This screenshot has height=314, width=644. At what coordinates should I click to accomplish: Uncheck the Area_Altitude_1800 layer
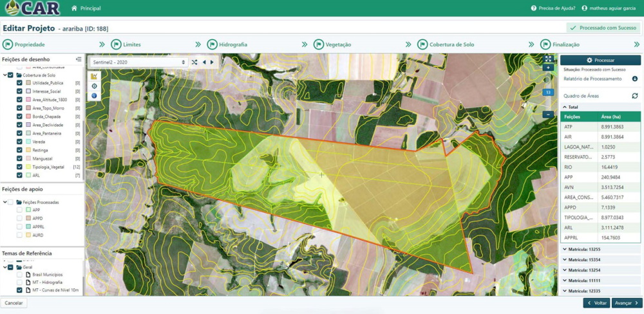[19, 100]
